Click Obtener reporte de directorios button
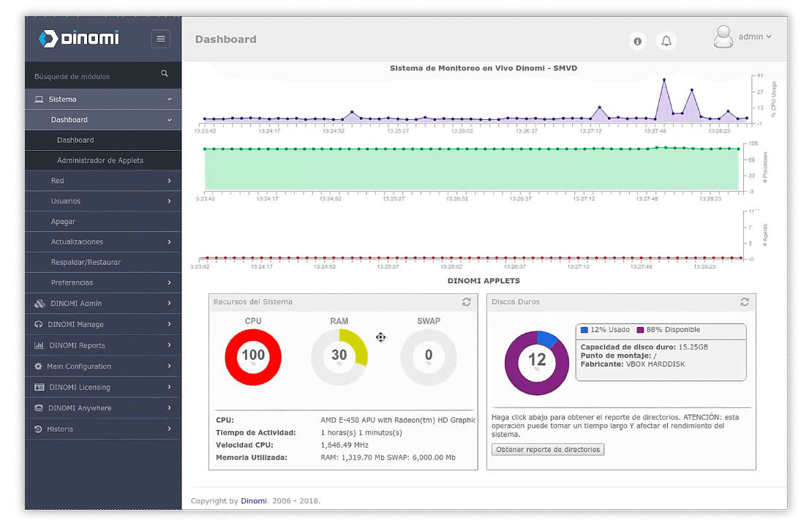812x526 pixels. click(x=548, y=449)
